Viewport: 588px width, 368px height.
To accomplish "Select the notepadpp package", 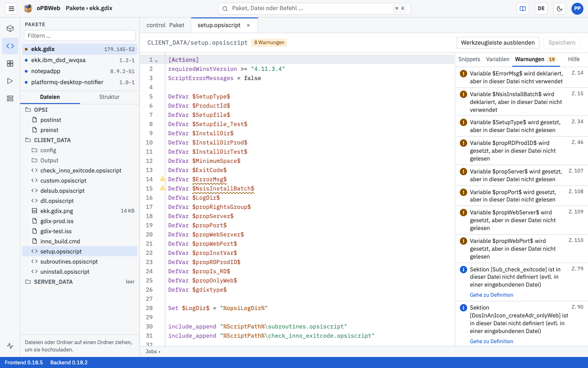I will point(80,71).
